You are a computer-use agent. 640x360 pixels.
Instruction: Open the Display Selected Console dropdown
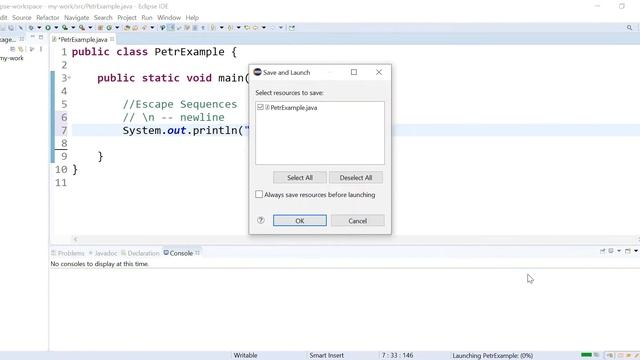[619, 251]
